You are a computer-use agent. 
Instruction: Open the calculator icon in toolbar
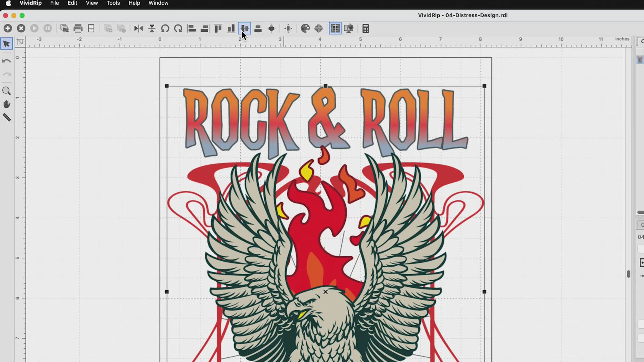coord(365,28)
